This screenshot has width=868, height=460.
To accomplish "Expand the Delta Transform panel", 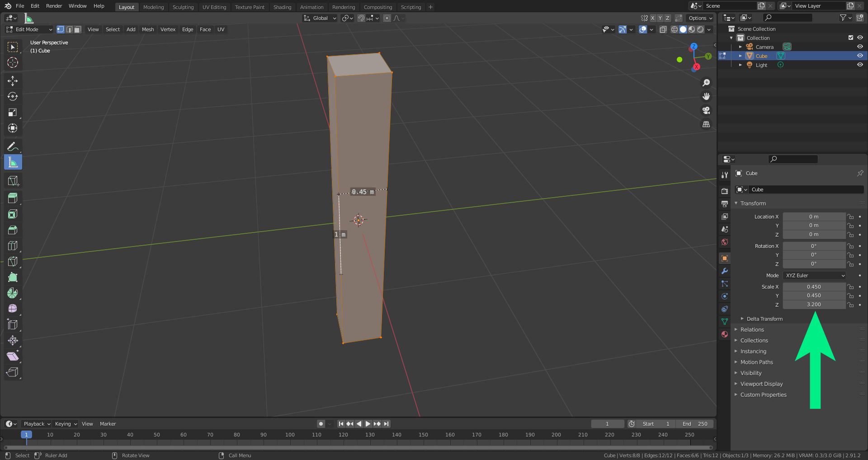I will [764, 319].
